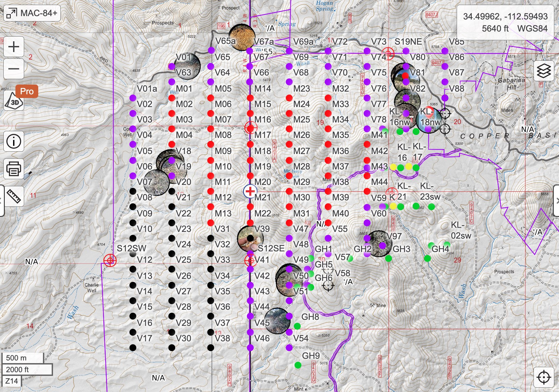The width and height of the screenshot is (559, 392).
Task: Click the coordinates readout box
Action: pyautogui.click(x=505, y=22)
